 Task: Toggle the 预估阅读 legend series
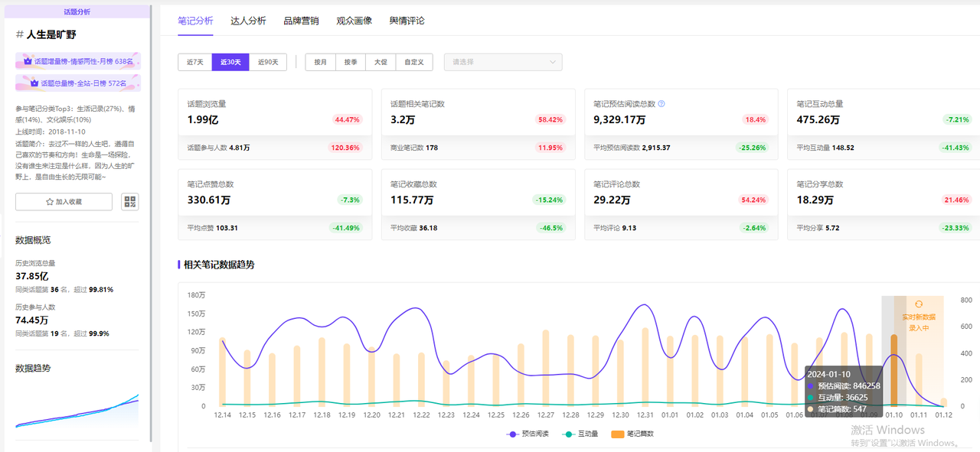(x=527, y=434)
